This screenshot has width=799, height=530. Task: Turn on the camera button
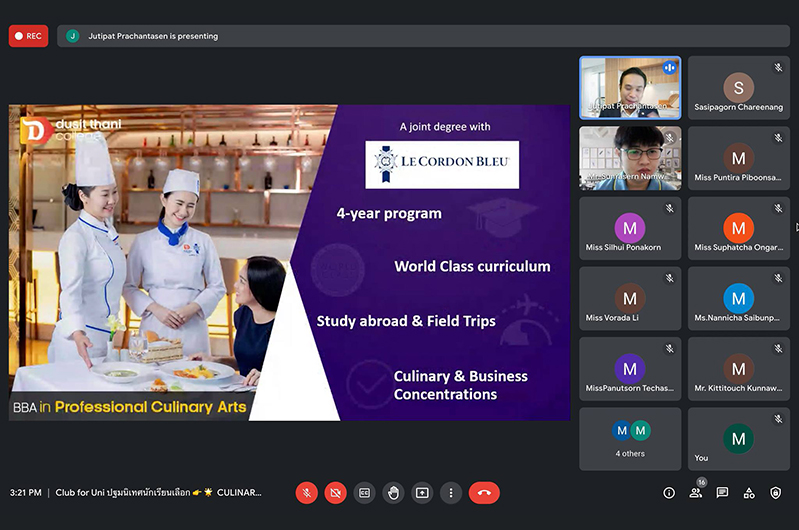(335, 493)
